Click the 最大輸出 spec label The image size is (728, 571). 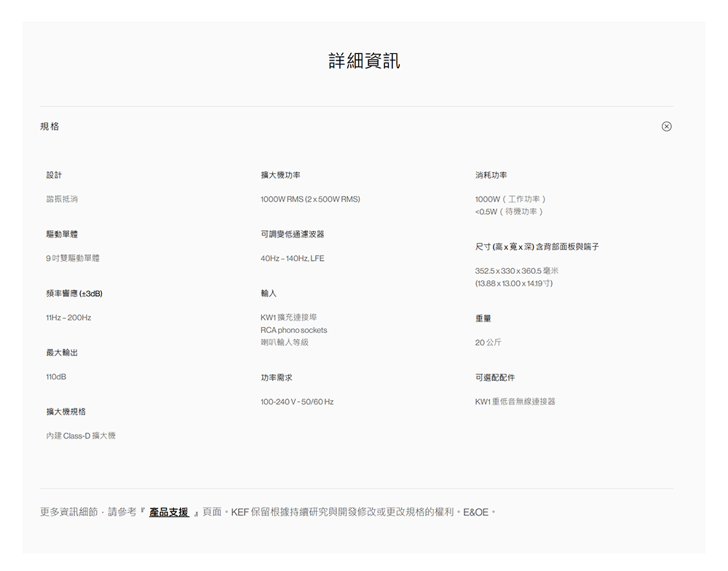point(62,353)
